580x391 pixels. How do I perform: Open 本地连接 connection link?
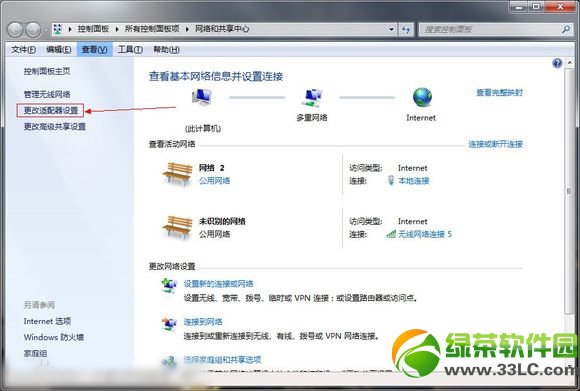[414, 181]
